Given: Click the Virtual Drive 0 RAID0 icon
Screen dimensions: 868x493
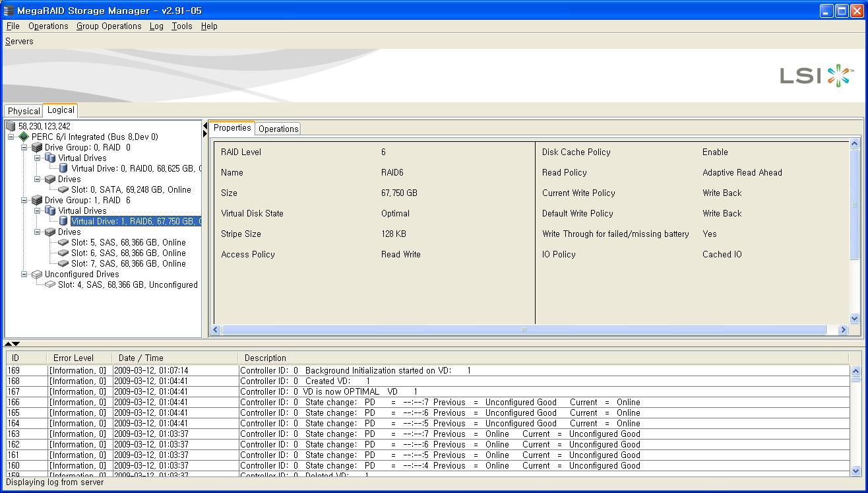Looking at the screenshot, I should (x=63, y=168).
